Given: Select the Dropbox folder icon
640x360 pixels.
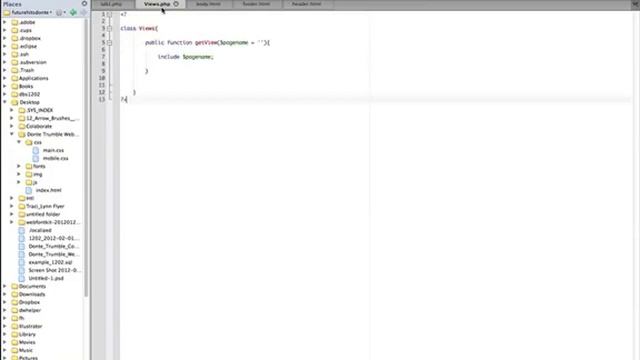Looking at the screenshot, I should [x=15, y=302].
